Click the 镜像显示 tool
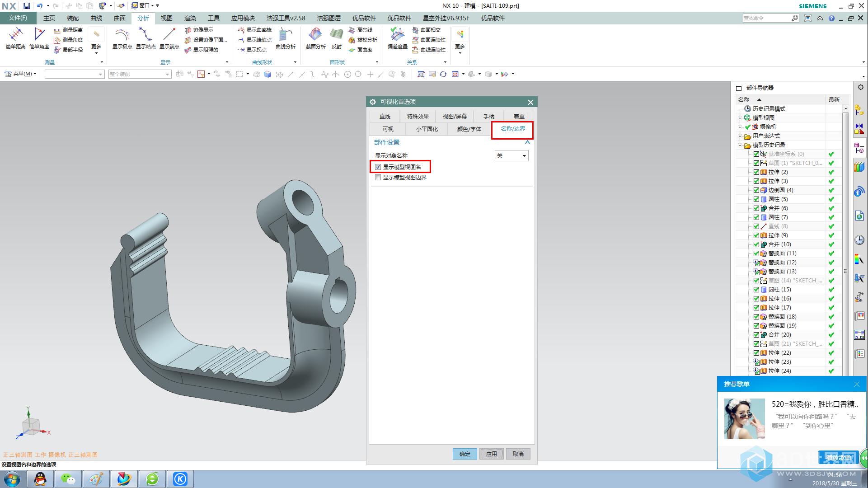 [x=199, y=30]
